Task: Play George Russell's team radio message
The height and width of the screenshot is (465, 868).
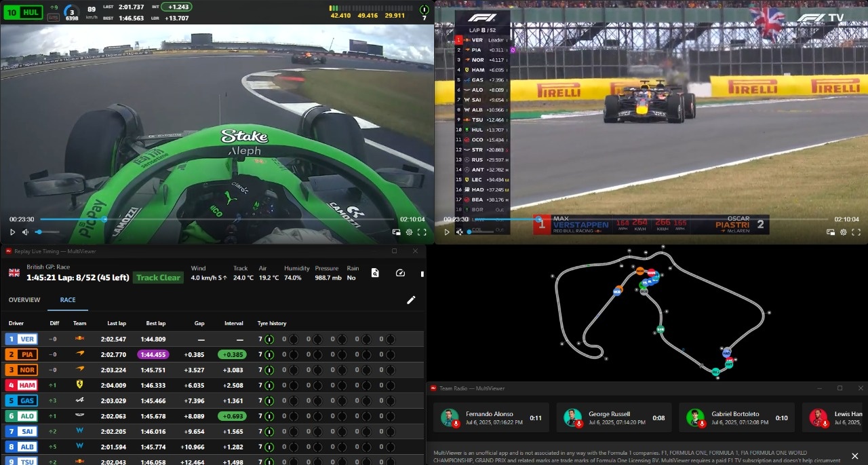Action: point(572,417)
